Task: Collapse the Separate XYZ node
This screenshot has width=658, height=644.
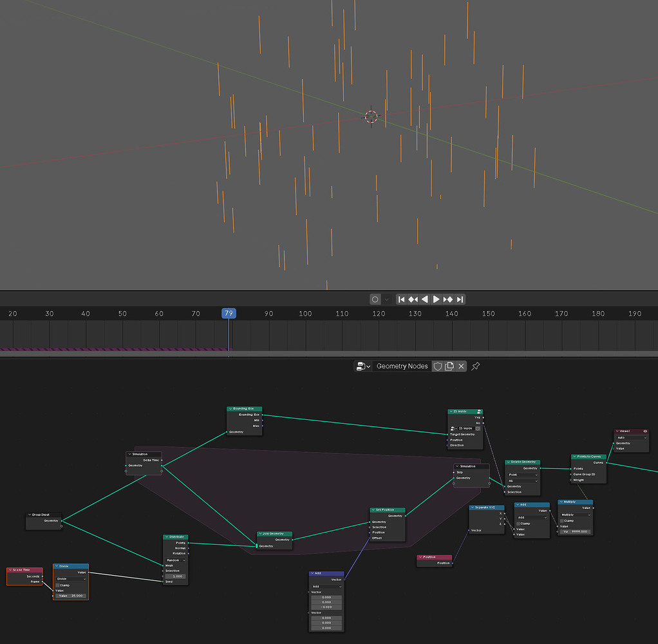Action: [473, 507]
